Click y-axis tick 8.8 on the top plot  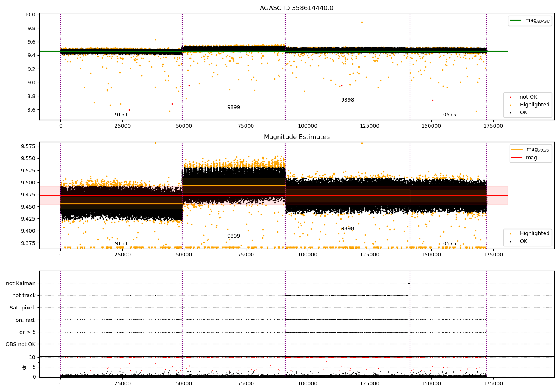click(31, 96)
